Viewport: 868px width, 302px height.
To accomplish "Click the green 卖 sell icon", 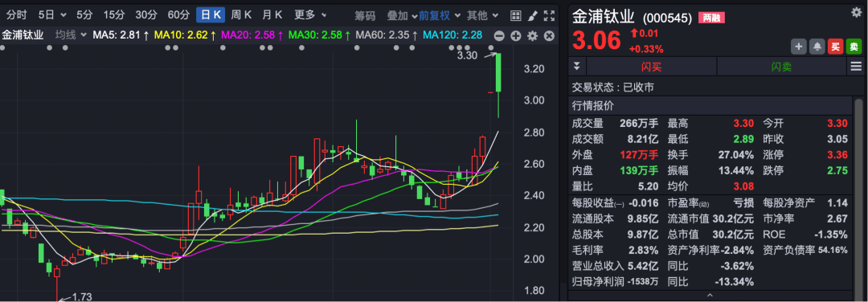I will point(854,47).
